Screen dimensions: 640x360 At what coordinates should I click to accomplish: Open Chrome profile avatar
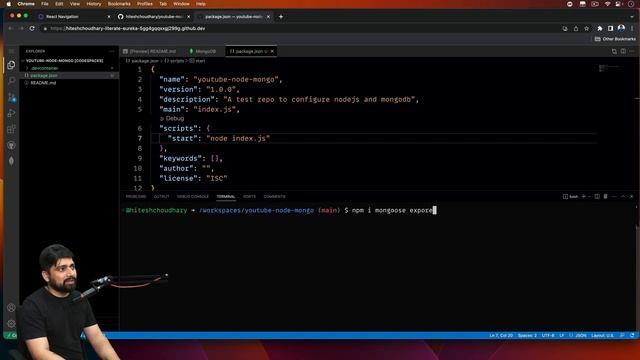pyautogui.click(x=621, y=28)
